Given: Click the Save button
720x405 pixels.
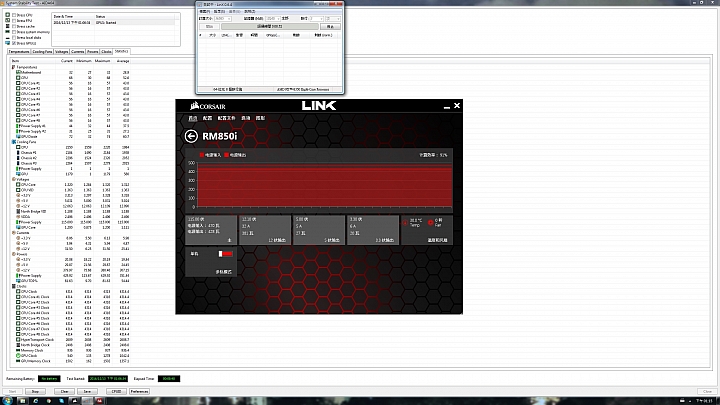Looking at the screenshot, I should click(x=87, y=392).
